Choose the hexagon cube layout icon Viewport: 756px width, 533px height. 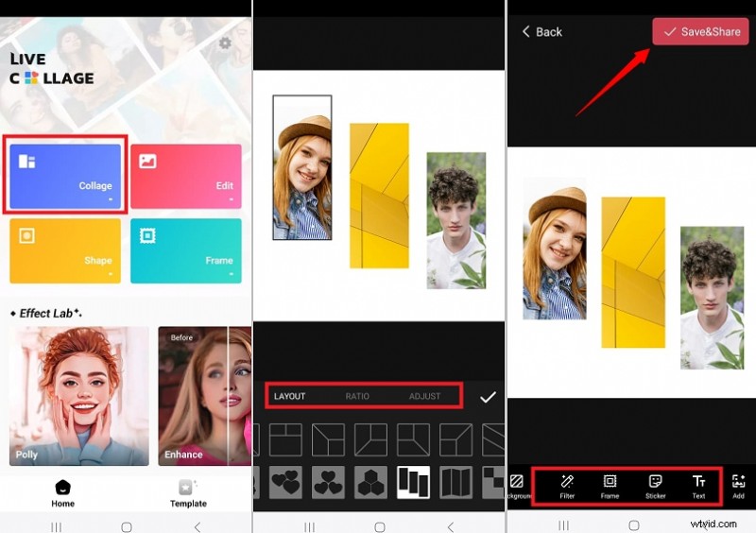370,482
